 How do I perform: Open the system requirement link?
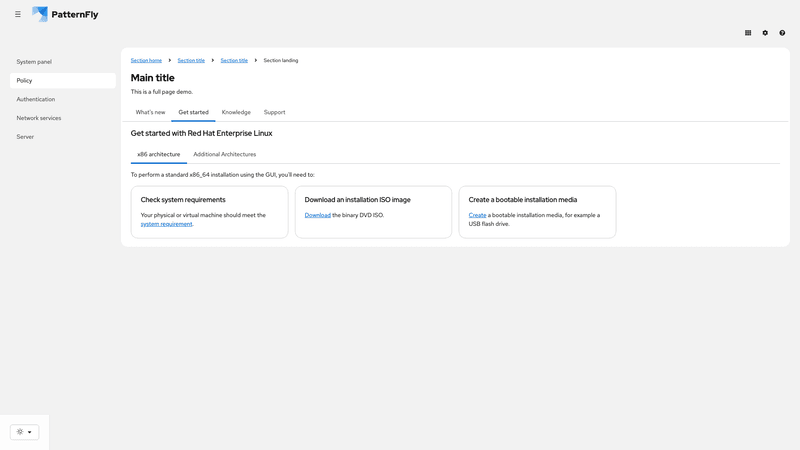(166, 224)
